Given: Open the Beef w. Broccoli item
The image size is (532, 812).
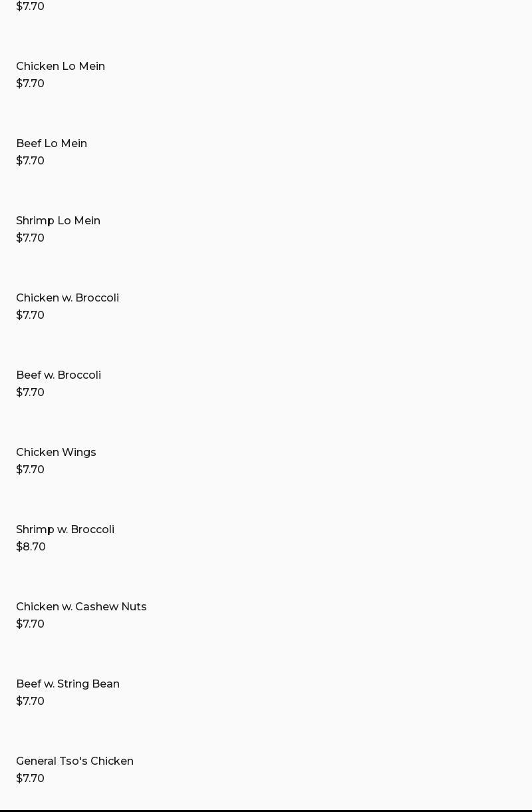Looking at the screenshot, I should tap(59, 375).
